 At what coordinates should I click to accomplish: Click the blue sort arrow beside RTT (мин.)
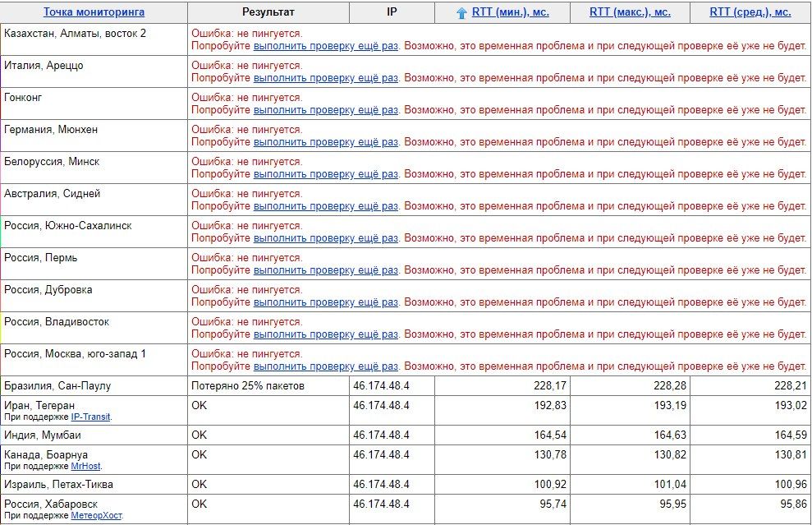[462, 13]
